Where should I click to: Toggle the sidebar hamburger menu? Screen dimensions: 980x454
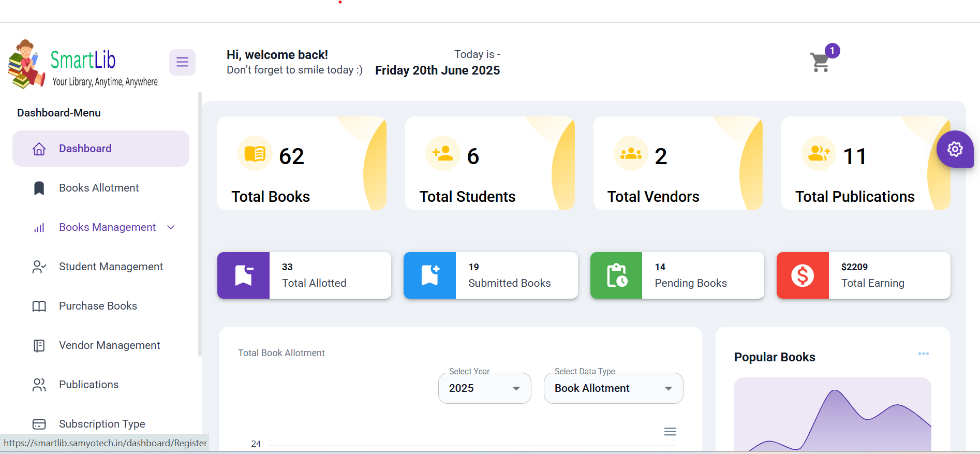182,62
